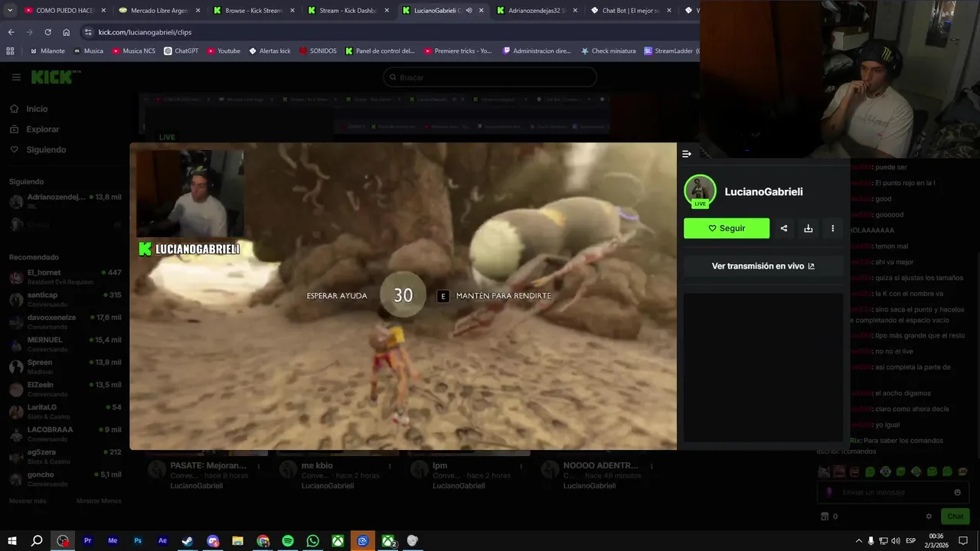Viewport: 980px width, 551px height.
Task: Go back with browser back arrow
Action: point(11,32)
